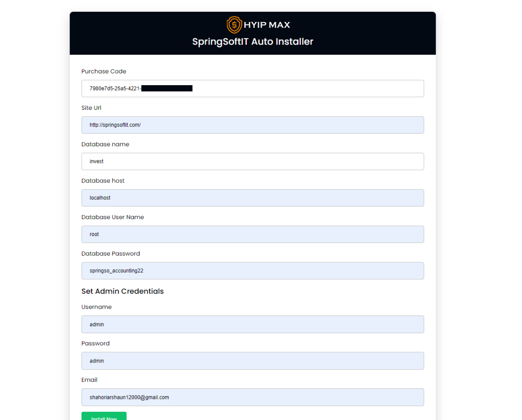Focus the admin Password input field
The width and height of the screenshot is (522, 420).
click(x=253, y=361)
